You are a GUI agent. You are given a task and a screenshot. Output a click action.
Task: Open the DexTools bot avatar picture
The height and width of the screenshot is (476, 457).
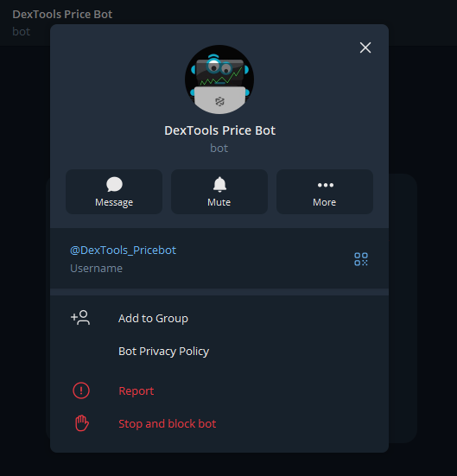point(219,79)
